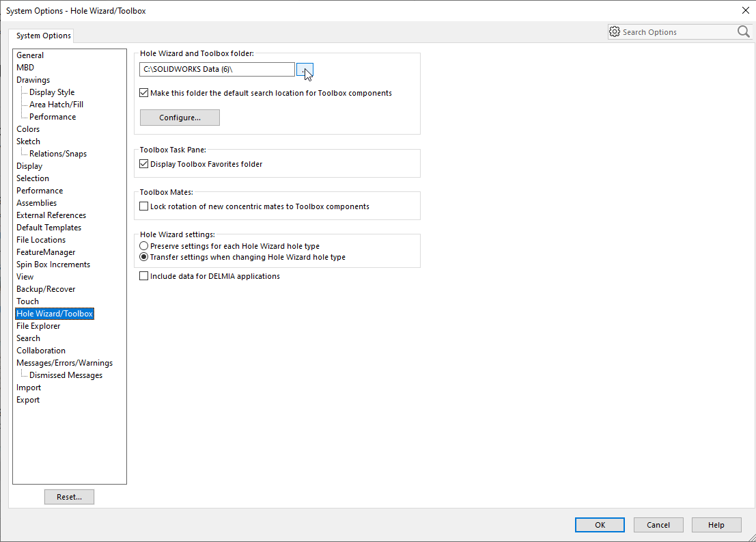The width and height of the screenshot is (756, 542).
Task: Select Preserve settings for each hole type
Action: click(x=144, y=246)
